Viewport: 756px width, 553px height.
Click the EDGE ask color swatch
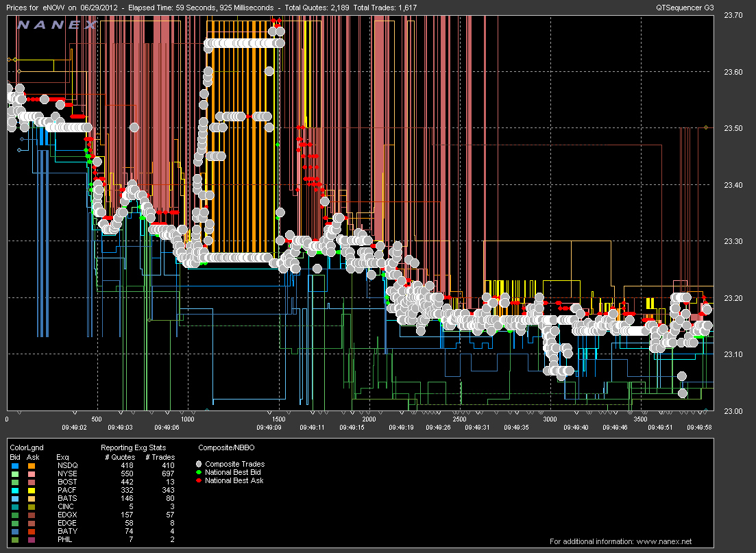point(32,523)
